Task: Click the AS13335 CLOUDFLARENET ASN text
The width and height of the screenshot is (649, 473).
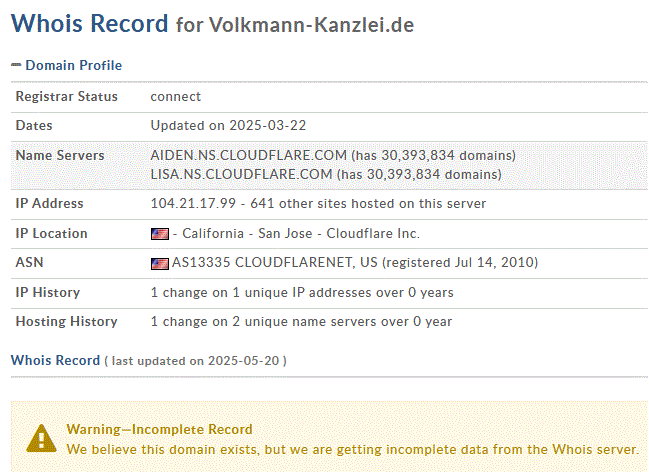Action: (x=275, y=262)
